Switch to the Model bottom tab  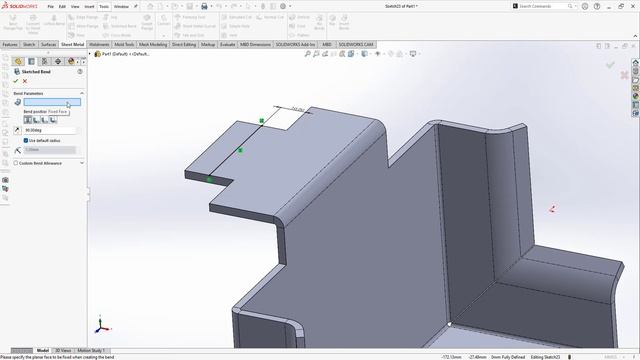click(42, 351)
